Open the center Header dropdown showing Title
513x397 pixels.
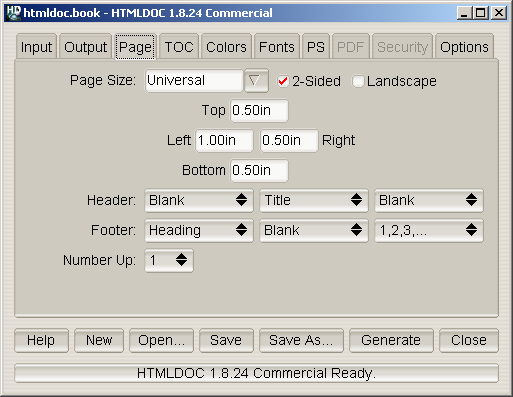[314, 200]
